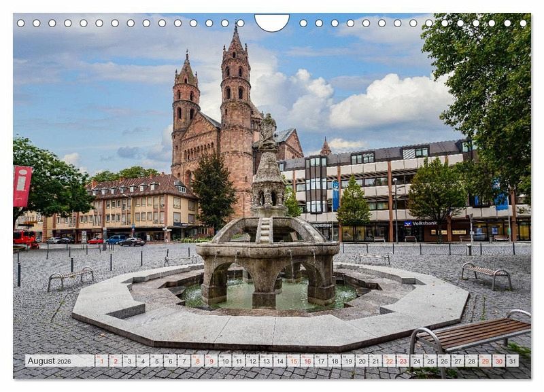Pick day 31 at the strip's end
The width and height of the screenshot is (544, 392).
pos(511,361)
